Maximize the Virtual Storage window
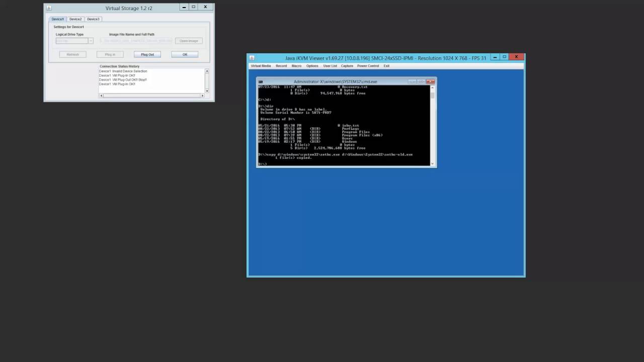Viewport: 644px width, 362px height. [194, 7]
